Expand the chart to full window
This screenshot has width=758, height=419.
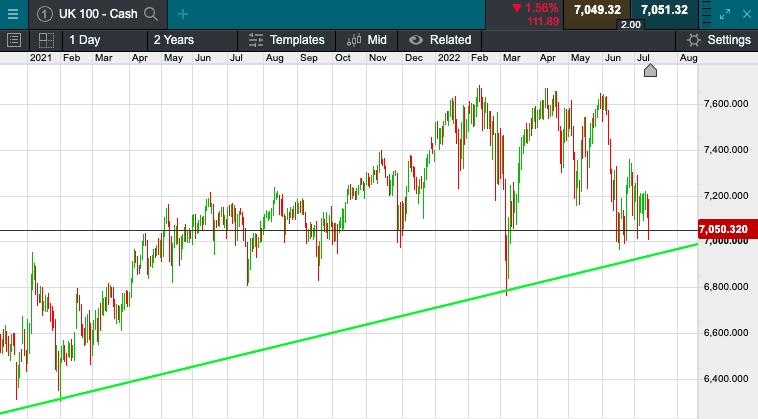[725, 14]
